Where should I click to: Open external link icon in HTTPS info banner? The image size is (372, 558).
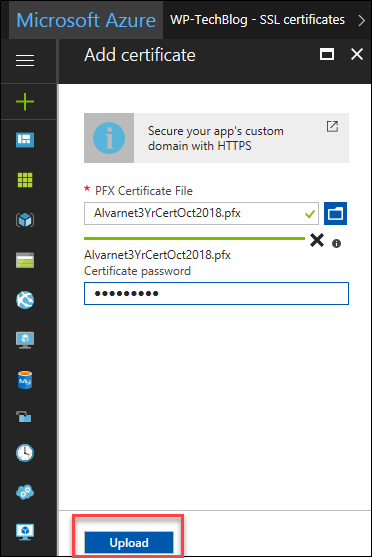pyautogui.click(x=332, y=126)
